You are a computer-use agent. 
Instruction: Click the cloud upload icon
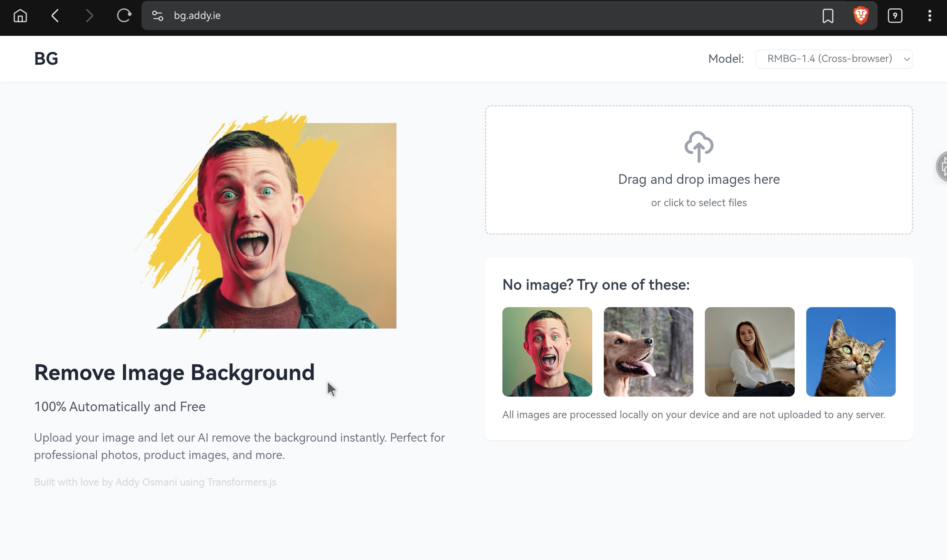[x=699, y=147]
